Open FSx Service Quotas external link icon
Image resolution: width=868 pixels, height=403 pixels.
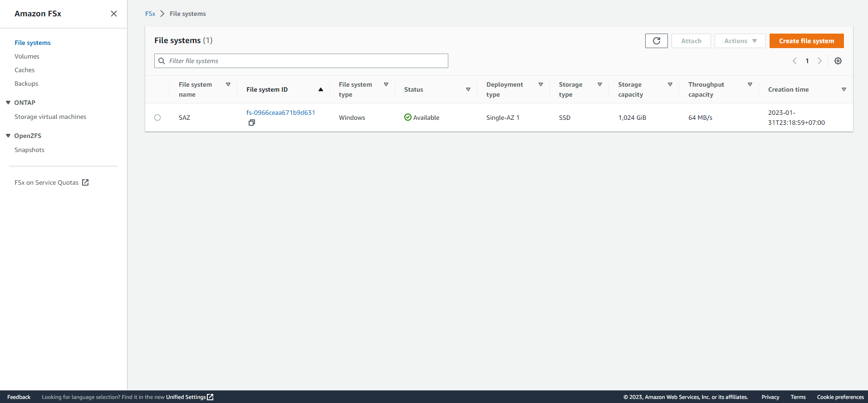tap(85, 182)
